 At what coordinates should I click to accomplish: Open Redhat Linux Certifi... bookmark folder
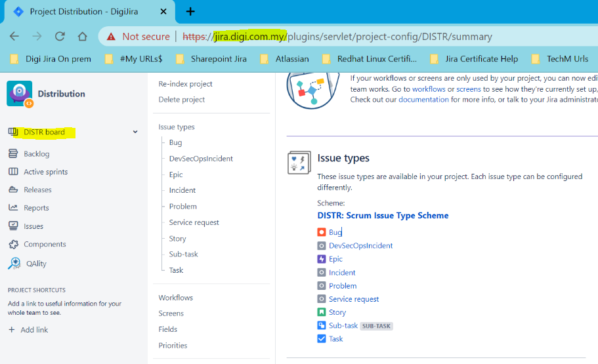(x=370, y=58)
